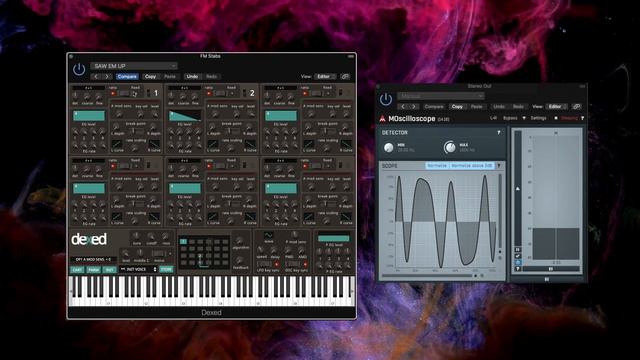
Task: Click the Detector MIN knob
Action: 389,147
